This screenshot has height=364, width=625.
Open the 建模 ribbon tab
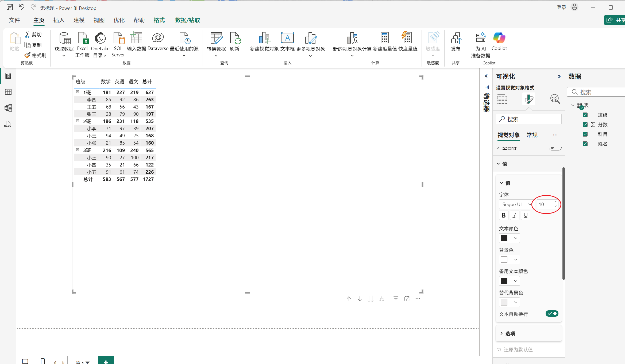79,20
